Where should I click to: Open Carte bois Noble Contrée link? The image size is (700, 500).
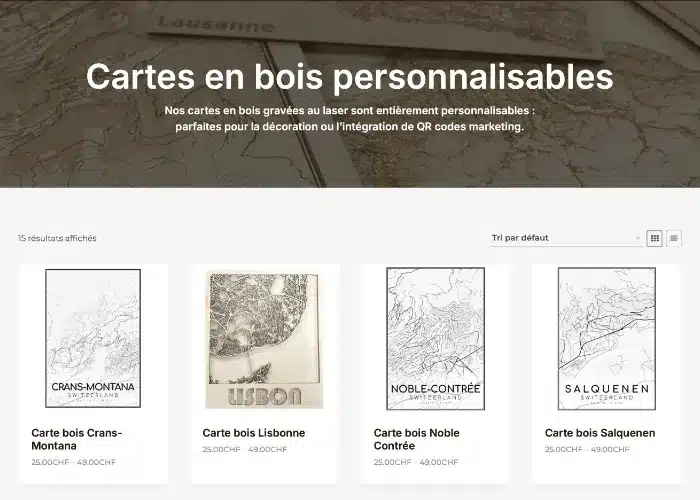click(417, 439)
